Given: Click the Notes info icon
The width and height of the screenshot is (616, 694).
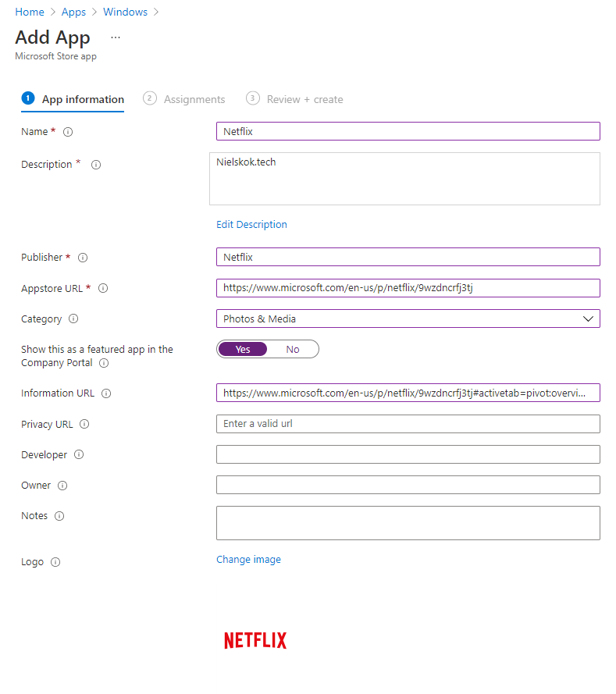Looking at the screenshot, I should pyautogui.click(x=59, y=516).
